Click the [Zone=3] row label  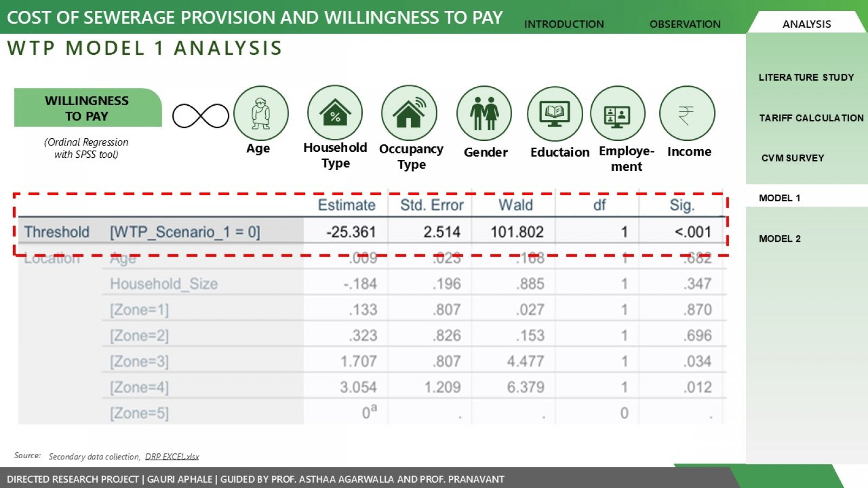pyautogui.click(x=139, y=361)
